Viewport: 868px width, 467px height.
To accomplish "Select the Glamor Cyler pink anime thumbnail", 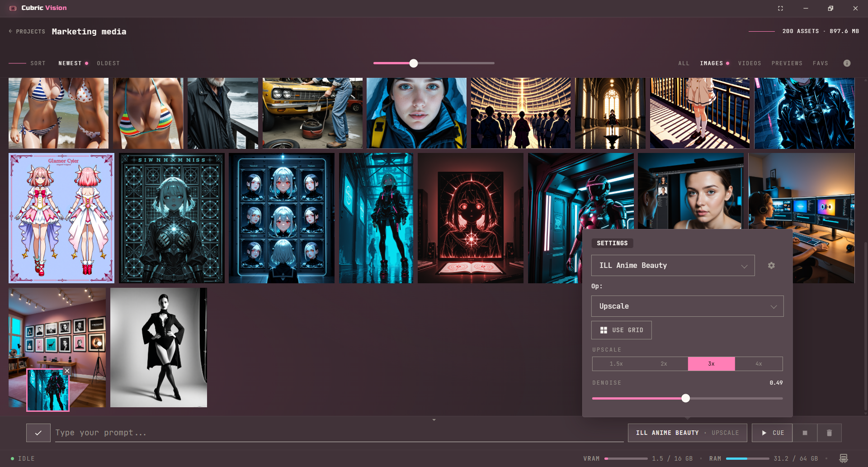I will [x=61, y=218].
